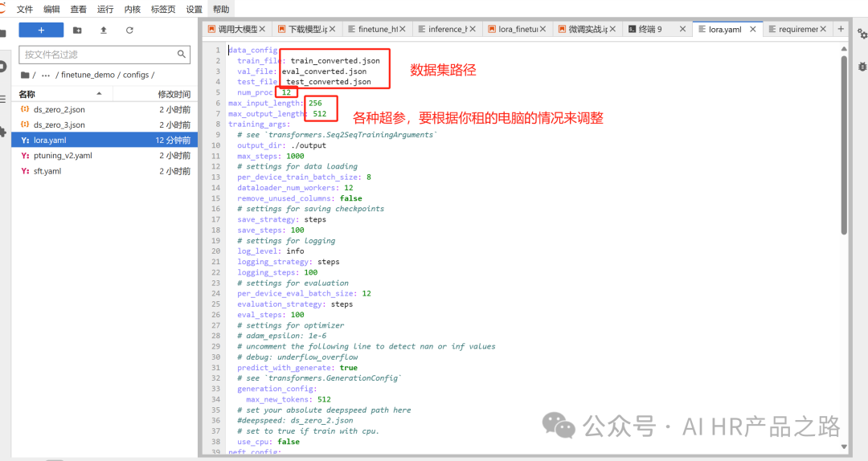Viewport: 868px width, 461px height.
Task: Open the debugger bug icon in right sidebar
Action: pyautogui.click(x=862, y=67)
